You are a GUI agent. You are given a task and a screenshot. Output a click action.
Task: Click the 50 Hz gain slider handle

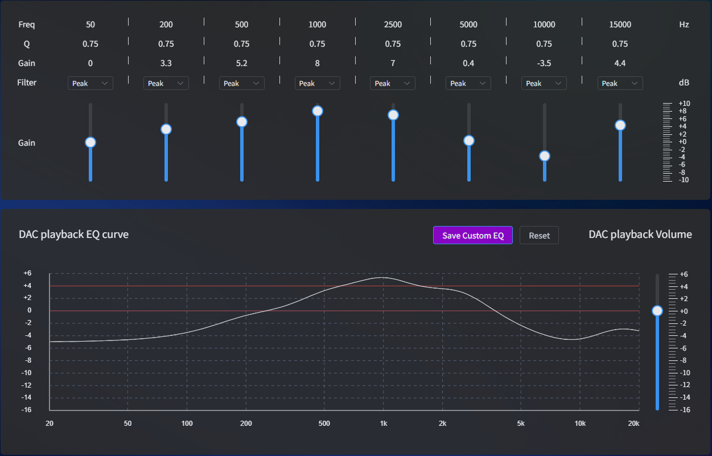tap(90, 143)
